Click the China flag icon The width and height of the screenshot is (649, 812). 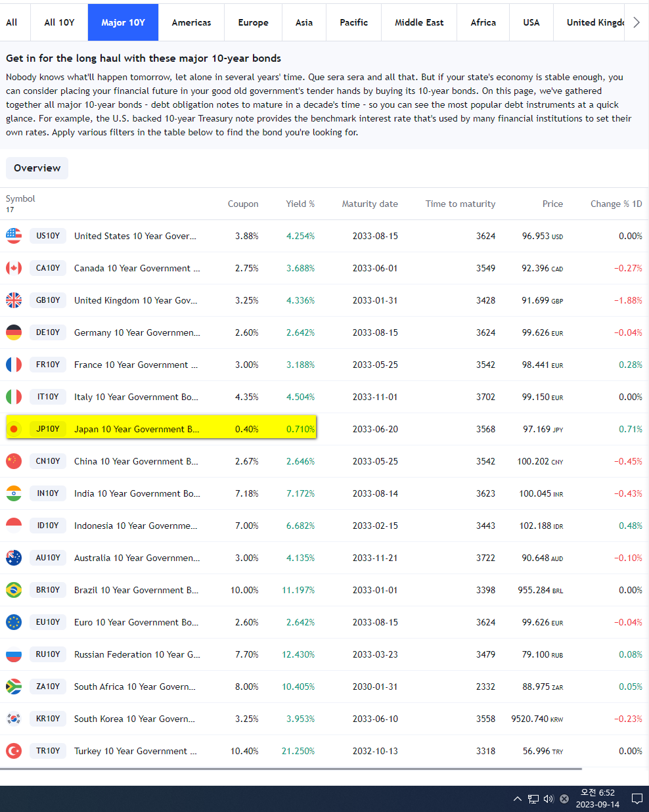tap(14, 461)
